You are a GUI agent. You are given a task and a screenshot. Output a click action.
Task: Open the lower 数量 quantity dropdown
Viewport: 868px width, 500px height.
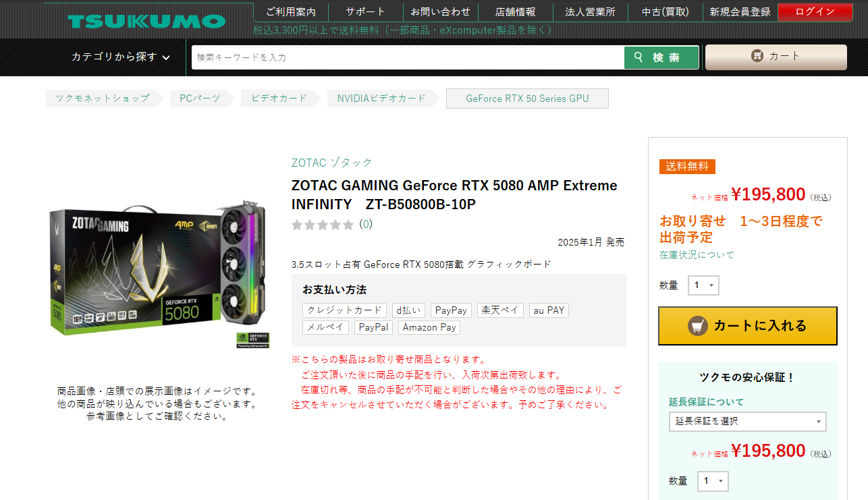pos(713,481)
